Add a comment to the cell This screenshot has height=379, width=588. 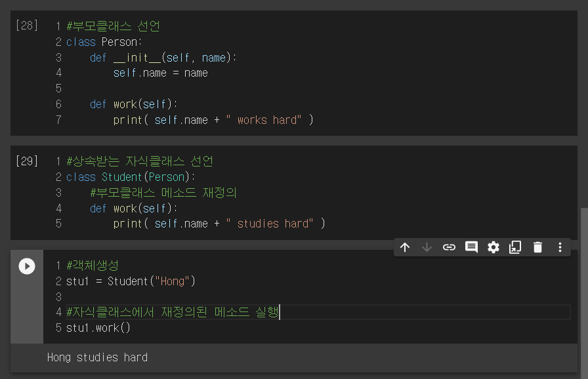[x=471, y=247]
